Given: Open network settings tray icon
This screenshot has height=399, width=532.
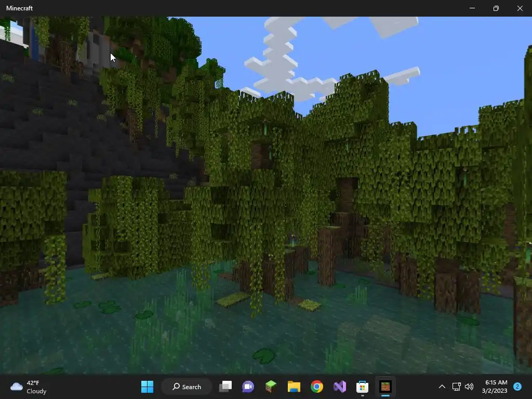Looking at the screenshot, I should click(456, 387).
